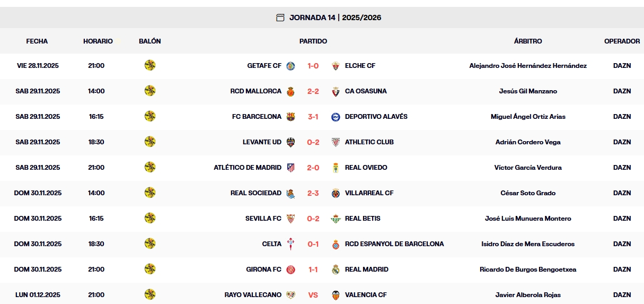
Task: Select the RCD Mallorca team name
Action: [255, 91]
